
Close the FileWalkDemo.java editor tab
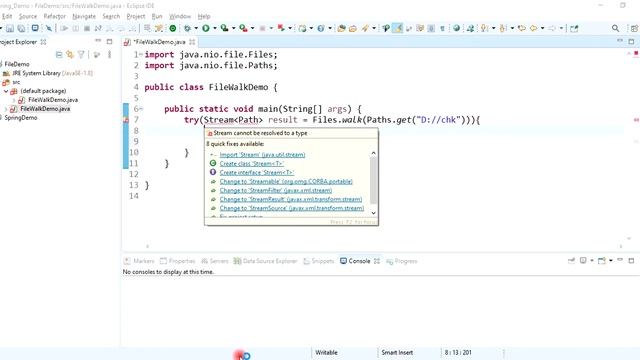pyautogui.click(x=192, y=42)
